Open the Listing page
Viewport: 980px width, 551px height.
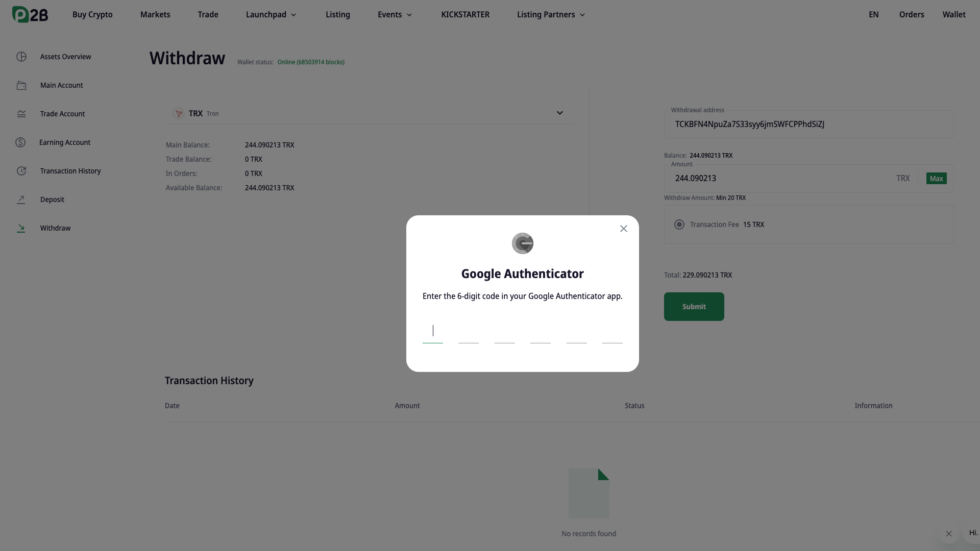[338, 14]
